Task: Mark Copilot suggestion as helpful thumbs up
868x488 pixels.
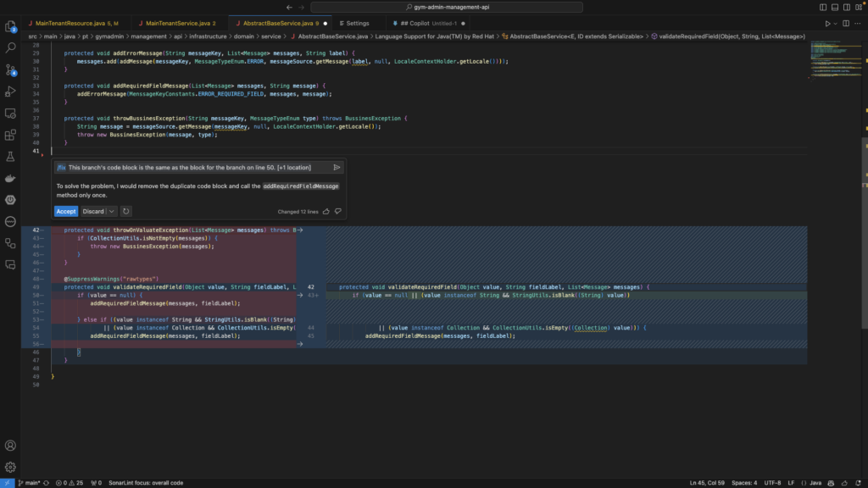Action: click(326, 211)
